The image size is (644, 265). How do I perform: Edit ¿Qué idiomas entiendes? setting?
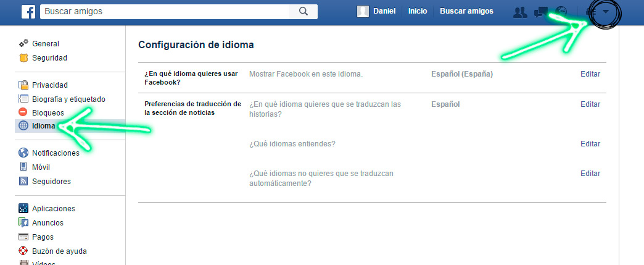click(x=590, y=144)
